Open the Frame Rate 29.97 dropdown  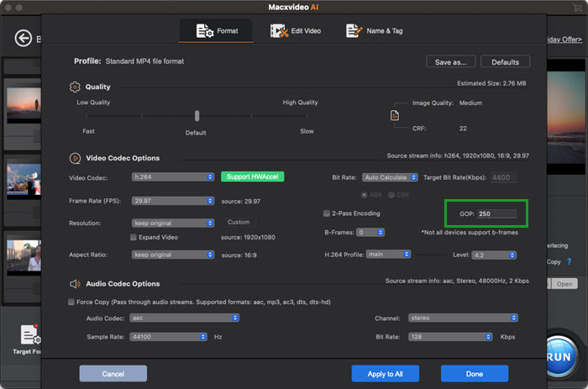(x=173, y=201)
